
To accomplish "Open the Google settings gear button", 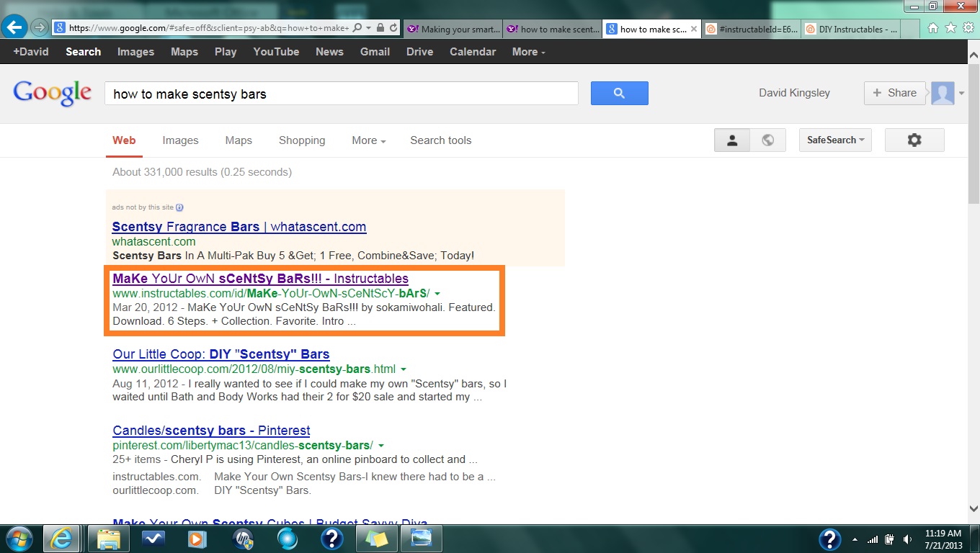I will click(x=914, y=140).
